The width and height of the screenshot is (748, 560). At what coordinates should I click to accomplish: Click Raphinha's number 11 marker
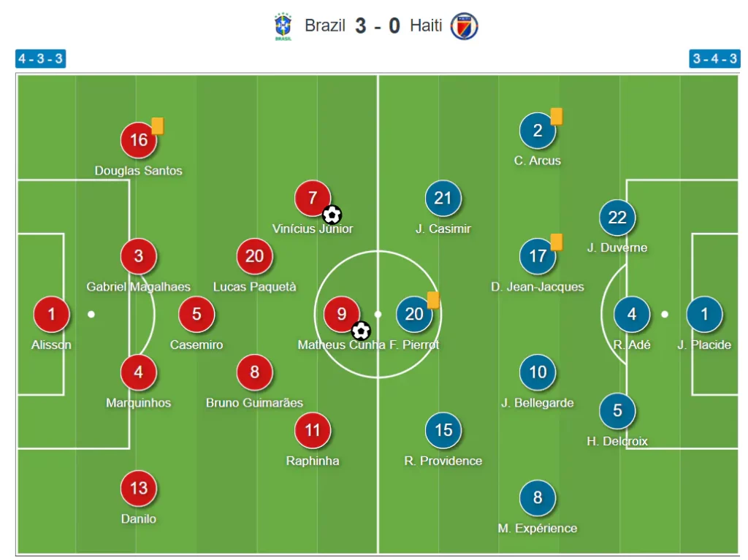click(x=313, y=430)
